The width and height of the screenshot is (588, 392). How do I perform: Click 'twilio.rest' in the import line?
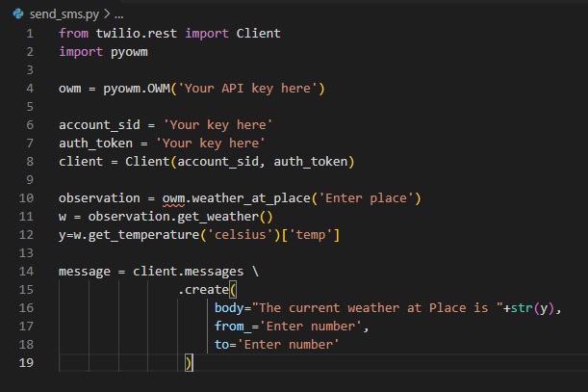[136, 34]
